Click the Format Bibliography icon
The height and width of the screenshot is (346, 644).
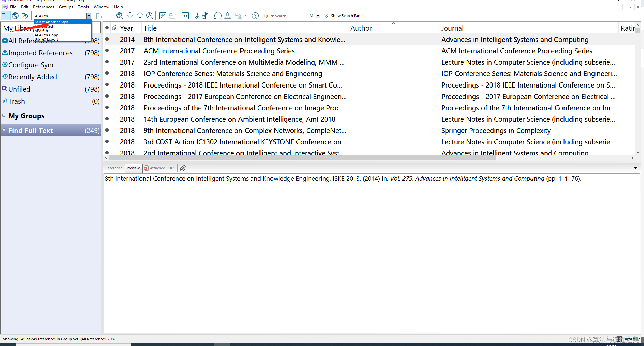[x=195, y=16]
